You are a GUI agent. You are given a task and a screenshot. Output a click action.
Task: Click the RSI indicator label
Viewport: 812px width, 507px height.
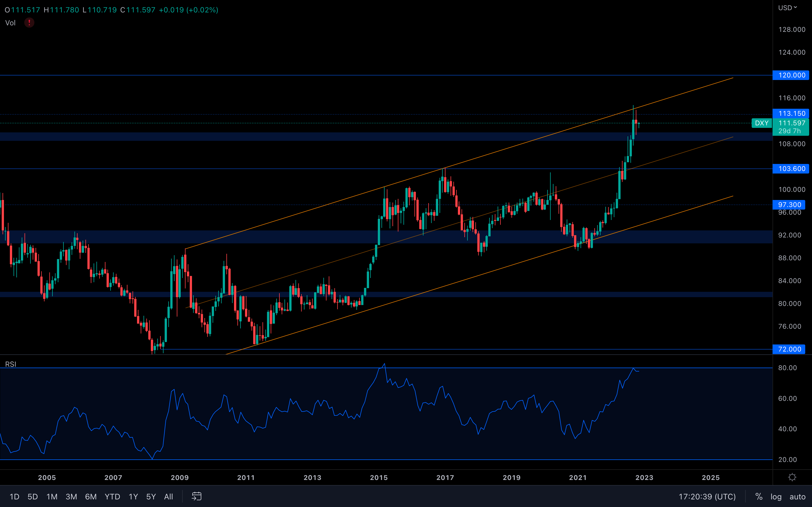pos(10,364)
